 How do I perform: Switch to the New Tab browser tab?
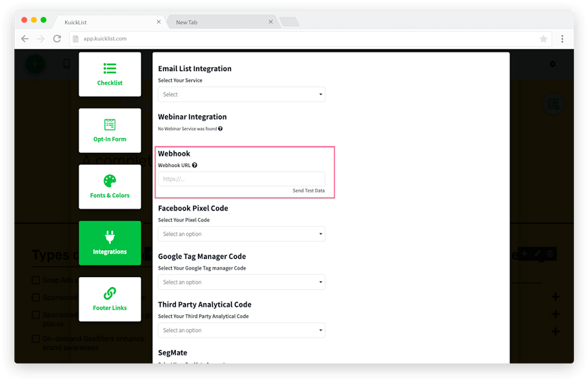click(x=222, y=22)
